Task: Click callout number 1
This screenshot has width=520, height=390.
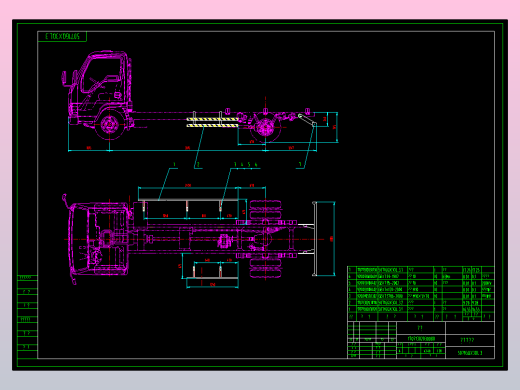Action: tap(174, 165)
